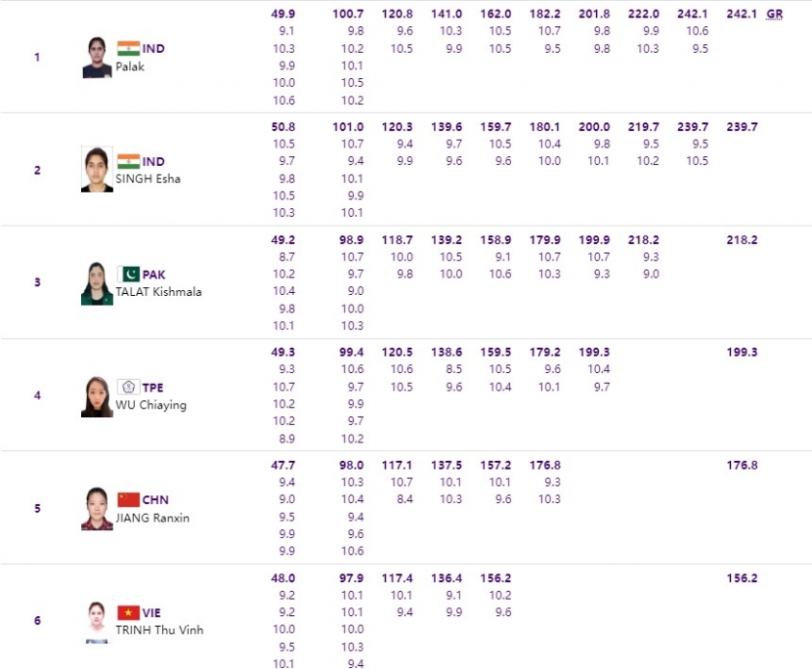Click the India flag beside SINGH Esha
This screenshot has height=669, width=812.
pos(128,161)
